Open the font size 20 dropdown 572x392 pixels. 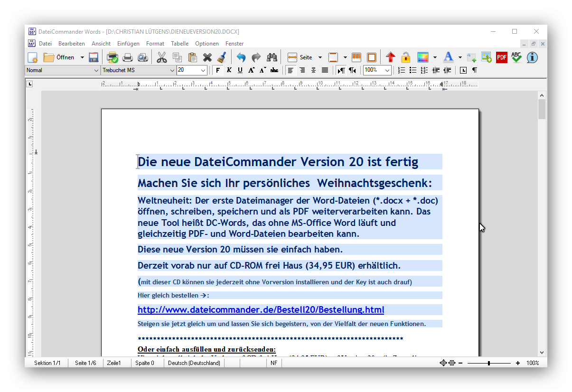pos(203,70)
